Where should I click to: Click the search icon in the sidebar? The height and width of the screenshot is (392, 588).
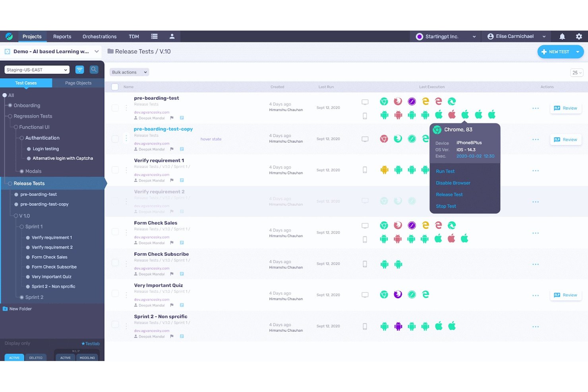click(x=94, y=70)
